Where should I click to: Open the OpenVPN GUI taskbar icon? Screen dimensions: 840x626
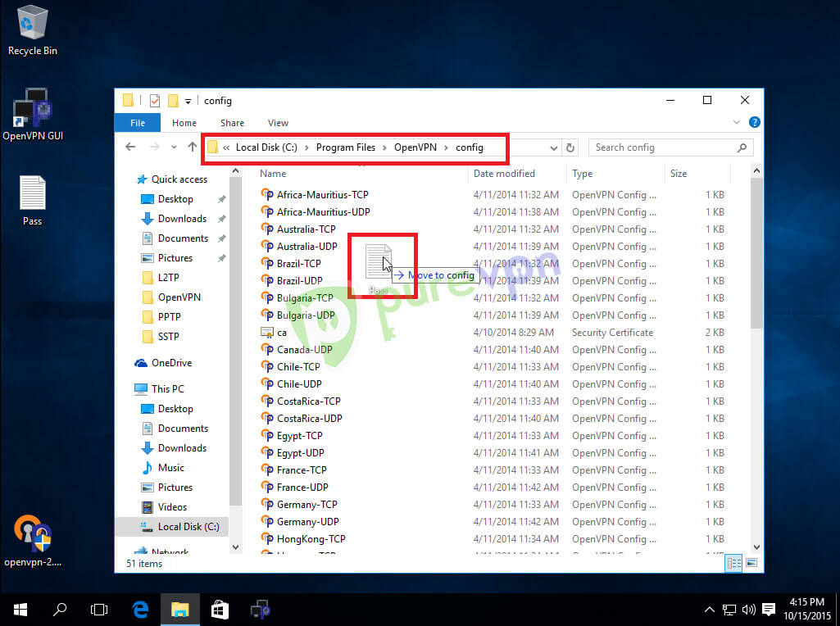click(260, 610)
